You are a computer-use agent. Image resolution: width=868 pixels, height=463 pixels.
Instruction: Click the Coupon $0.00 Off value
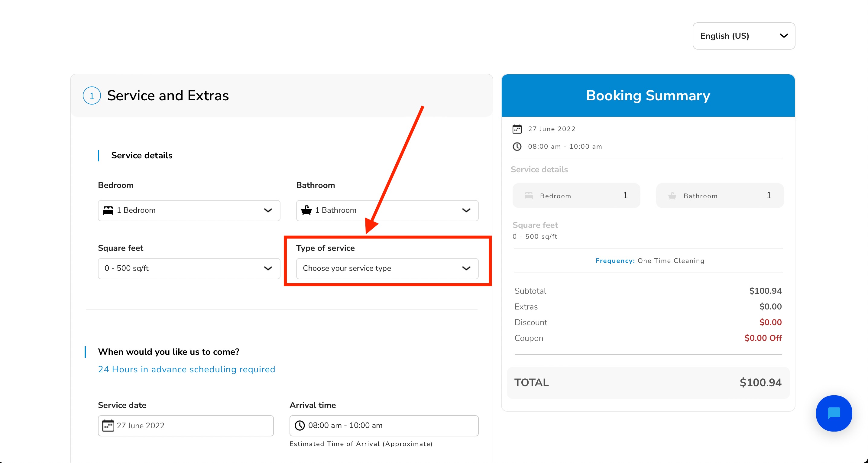coord(763,338)
